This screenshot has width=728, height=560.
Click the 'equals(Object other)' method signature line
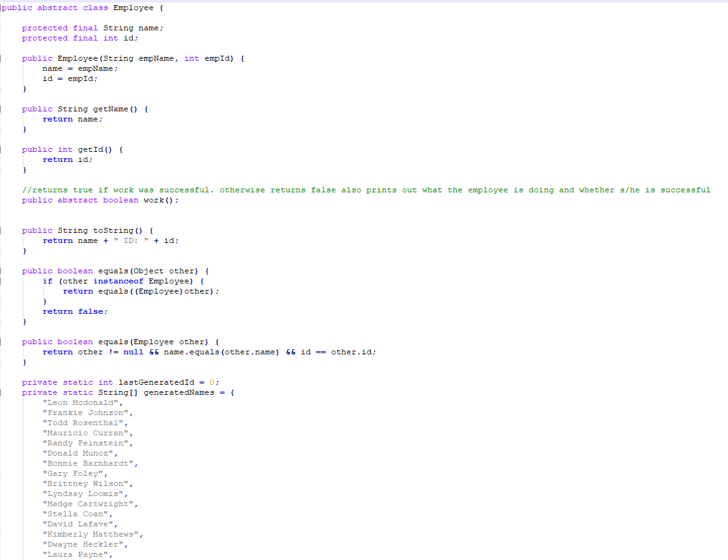pos(116,271)
